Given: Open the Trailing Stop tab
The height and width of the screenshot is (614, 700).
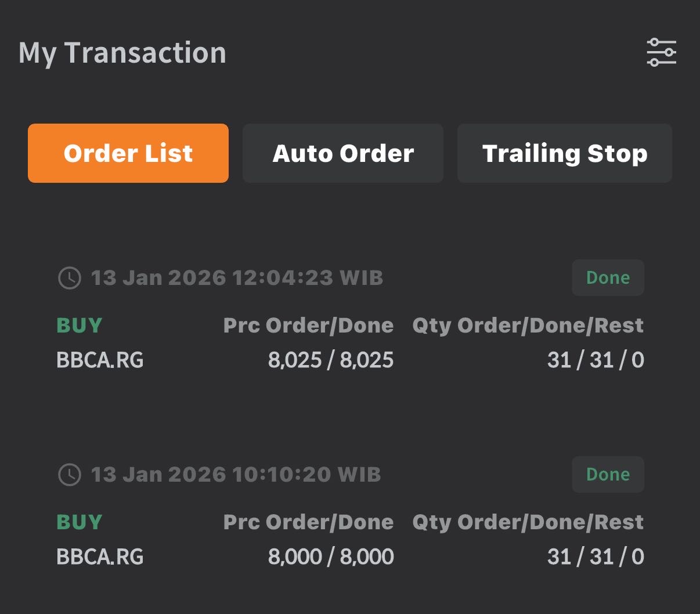Looking at the screenshot, I should click(x=564, y=153).
